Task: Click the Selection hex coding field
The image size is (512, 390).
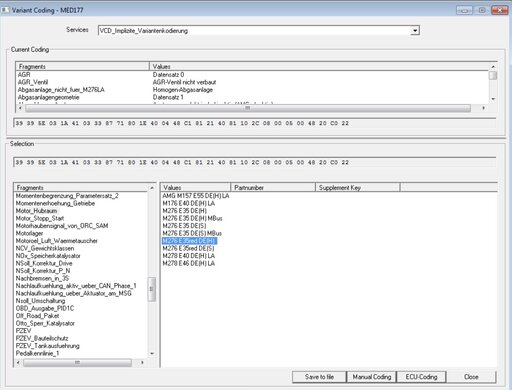Action: (x=255, y=162)
